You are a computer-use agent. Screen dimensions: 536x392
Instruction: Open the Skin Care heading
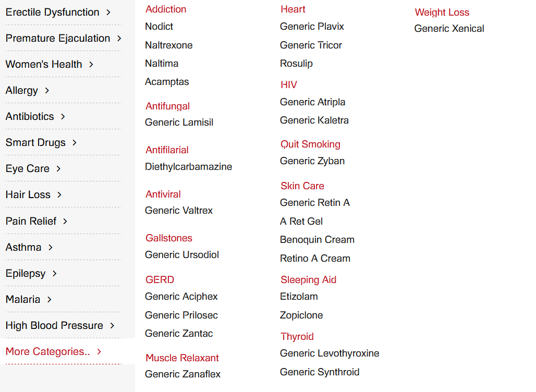pyautogui.click(x=302, y=186)
